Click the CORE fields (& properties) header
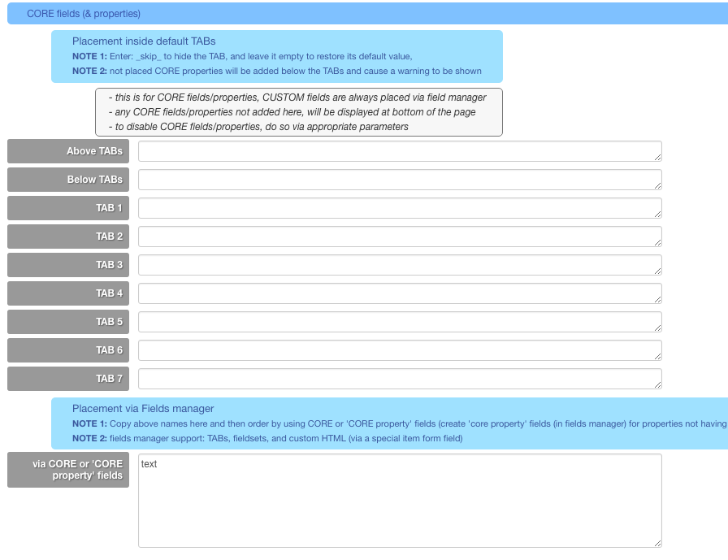The image size is (728, 560). [x=368, y=14]
